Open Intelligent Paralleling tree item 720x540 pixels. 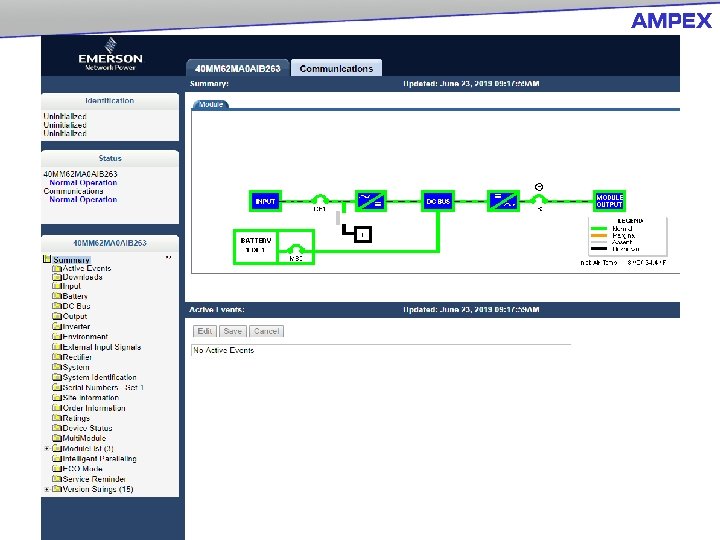[x=99, y=459]
